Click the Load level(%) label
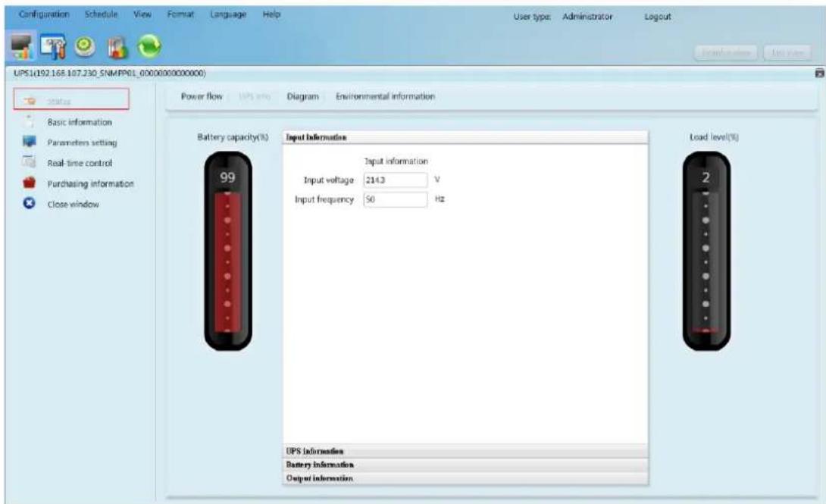 (715, 137)
